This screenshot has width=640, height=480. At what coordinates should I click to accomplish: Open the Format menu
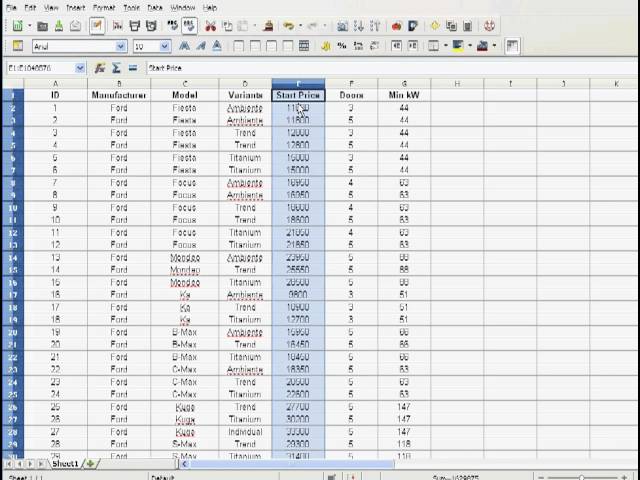pyautogui.click(x=104, y=8)
